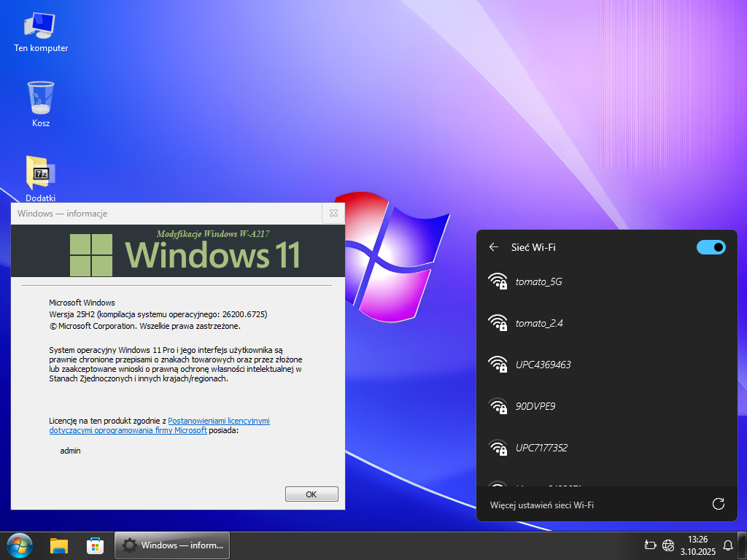Open the Dodatki 7z folder icon
Viewport: 747px width, 560px height.
(x=41, y=174)
